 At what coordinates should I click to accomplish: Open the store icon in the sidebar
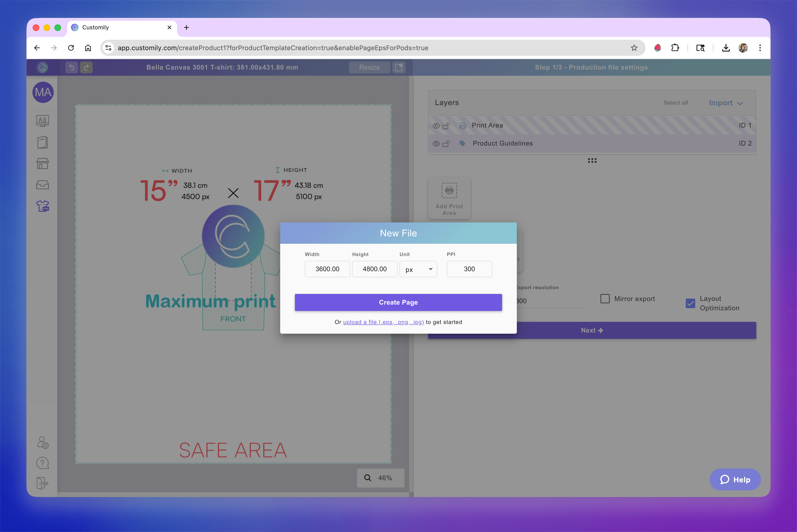pos(42,164)
